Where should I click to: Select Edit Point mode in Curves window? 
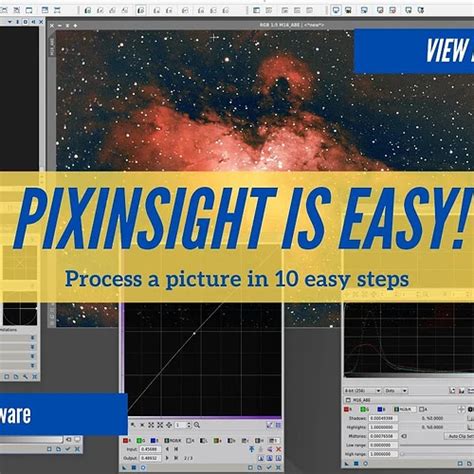[x=133, y=425]
